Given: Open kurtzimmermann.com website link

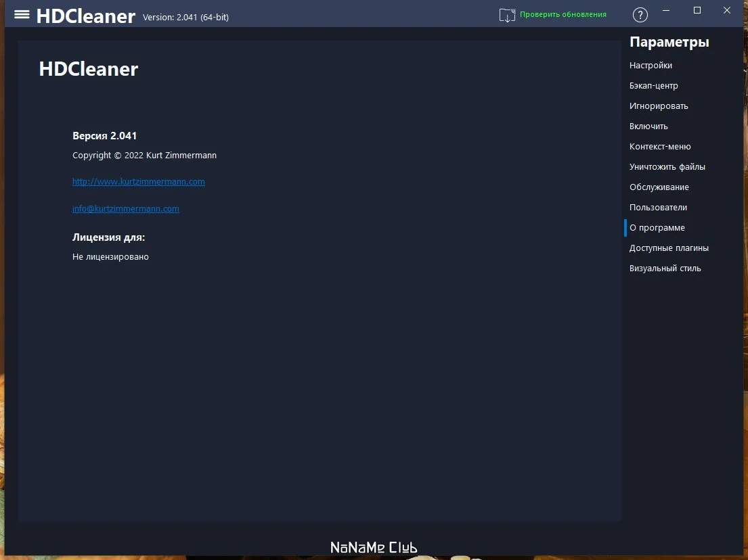Looking at the screenshot, I should click(x=138, y=181).
